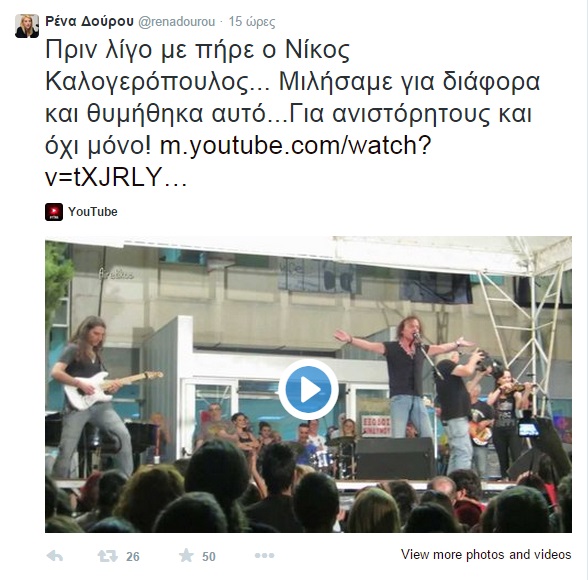Click the favorites count 50
Viewport: 588px width, 580px height.
209,557
